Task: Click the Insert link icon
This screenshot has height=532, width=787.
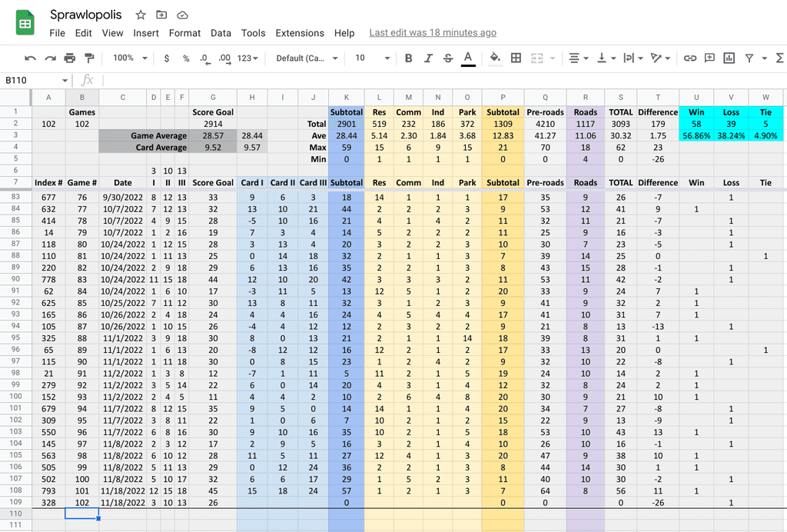Action: (x=692, y=58)
